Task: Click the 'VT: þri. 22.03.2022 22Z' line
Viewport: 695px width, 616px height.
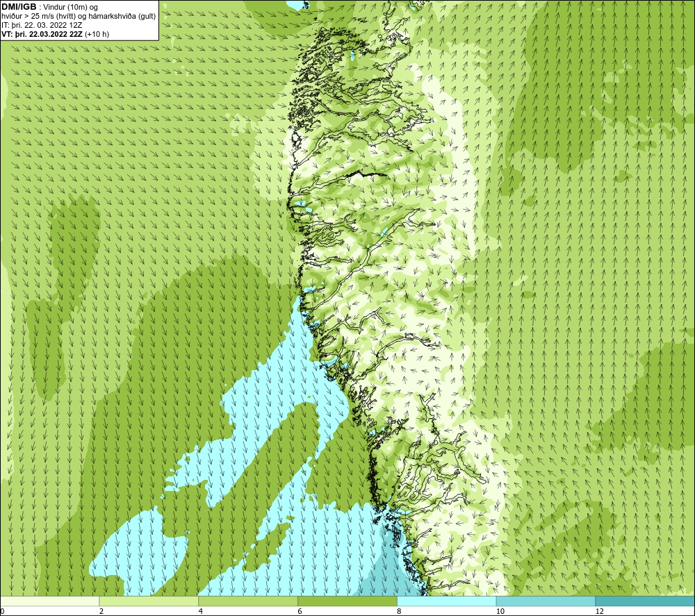Action: point(42,34)
